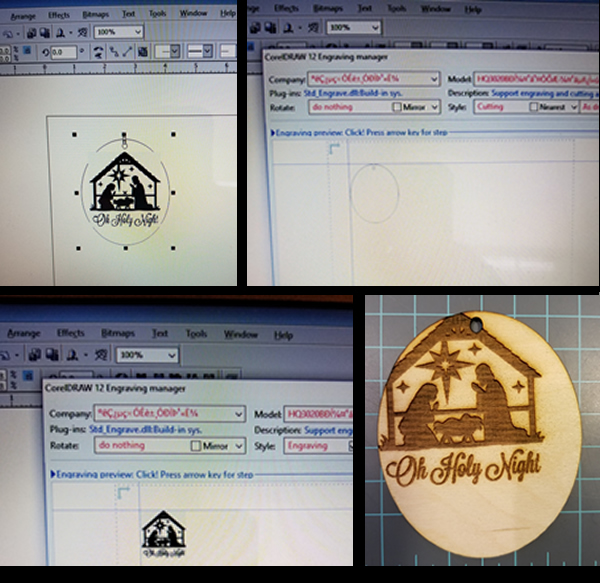Image resolution: width=600 pixels, height=583 pixels.
Task: Click the Wrap paragraph text icon in the top-left photo
Action: coord(143,52)
